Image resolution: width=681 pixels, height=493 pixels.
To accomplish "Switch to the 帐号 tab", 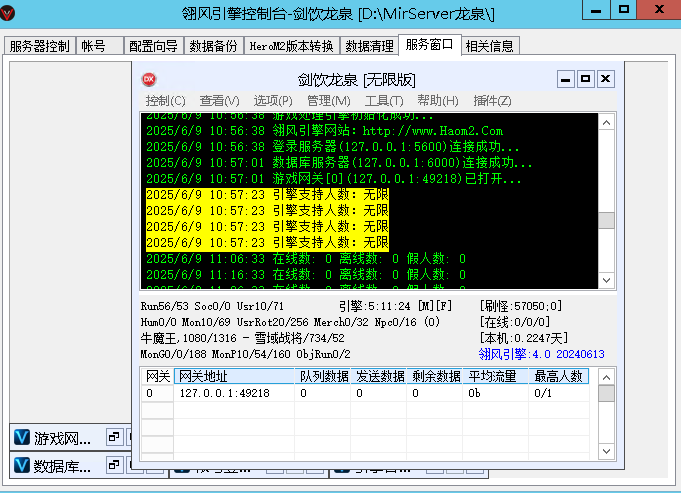I will [99, 46].
